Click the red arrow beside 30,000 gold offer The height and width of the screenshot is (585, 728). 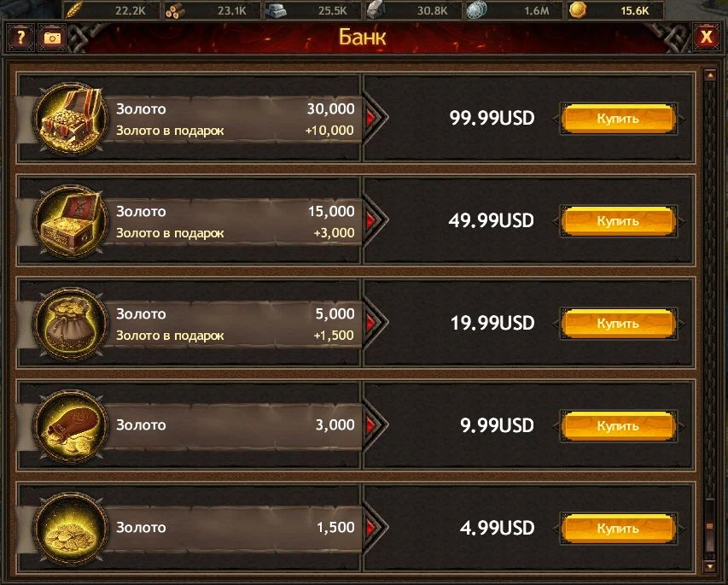point(370,118)
